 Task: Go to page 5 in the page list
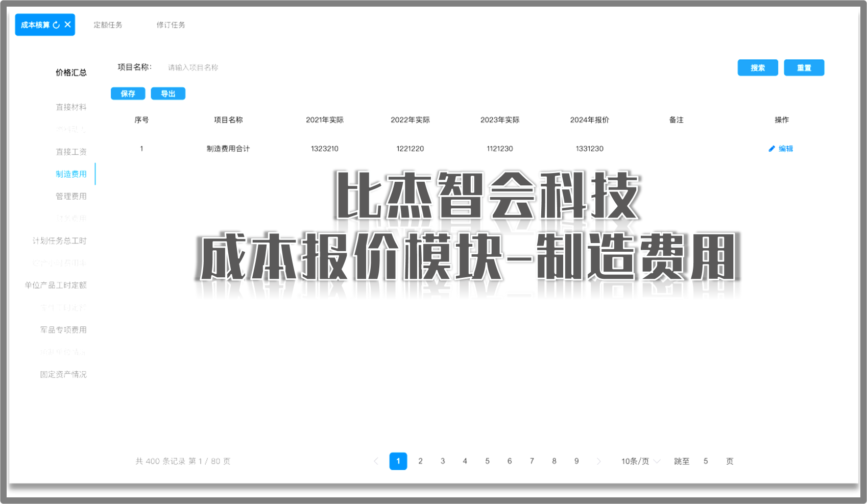tap(487, 461)
